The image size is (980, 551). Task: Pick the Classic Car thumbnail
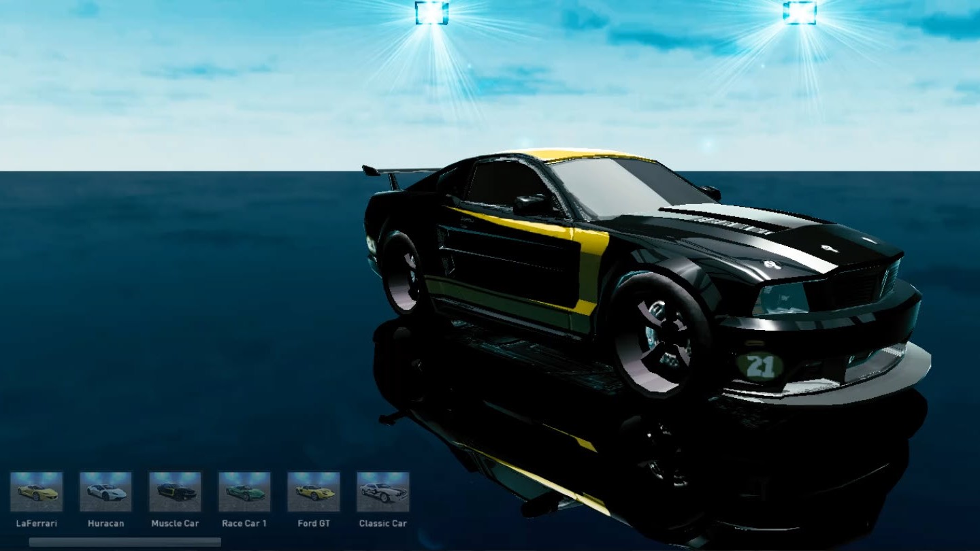pyautogui.click(x=383, y=492)
